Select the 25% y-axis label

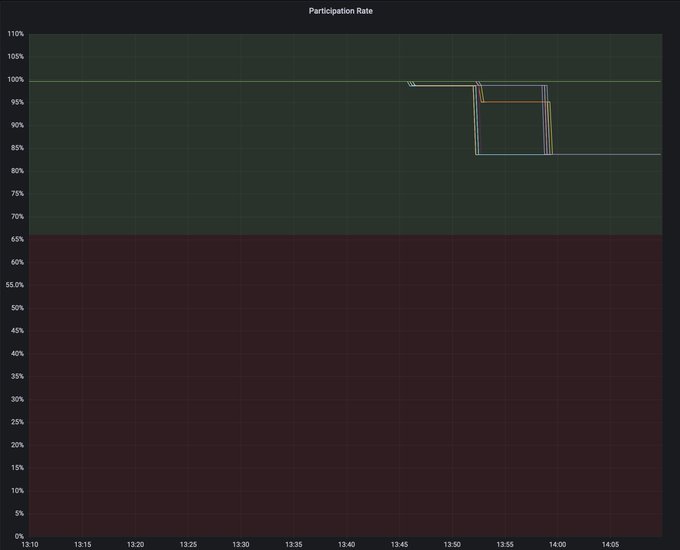click(17, 422)
